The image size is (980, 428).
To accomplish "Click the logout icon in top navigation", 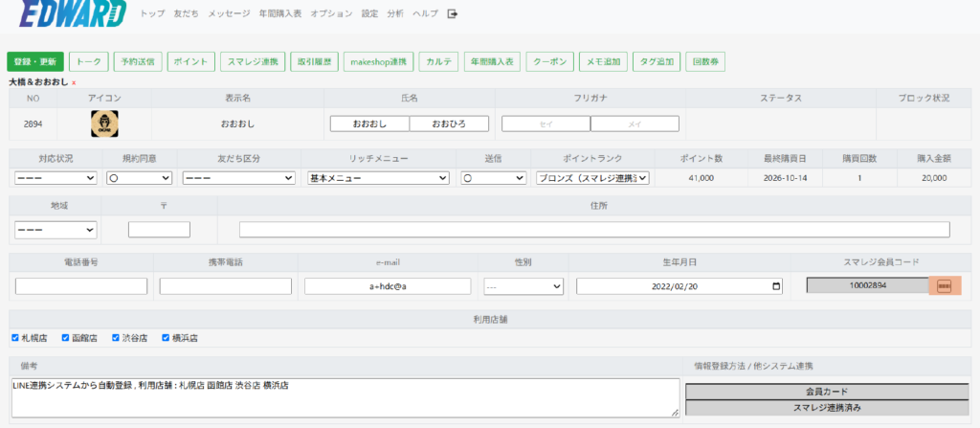I will coord(453,13).
